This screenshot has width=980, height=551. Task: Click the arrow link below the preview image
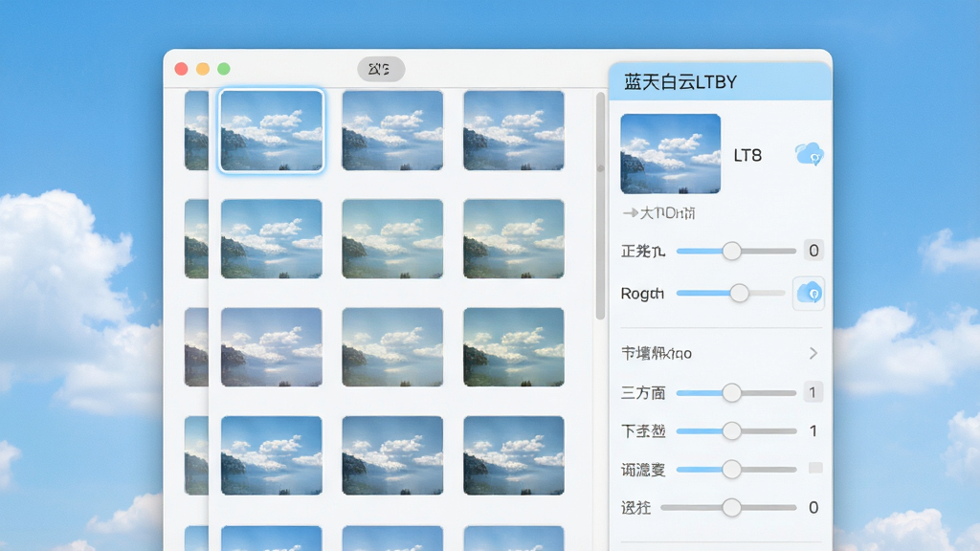[658, 213]
